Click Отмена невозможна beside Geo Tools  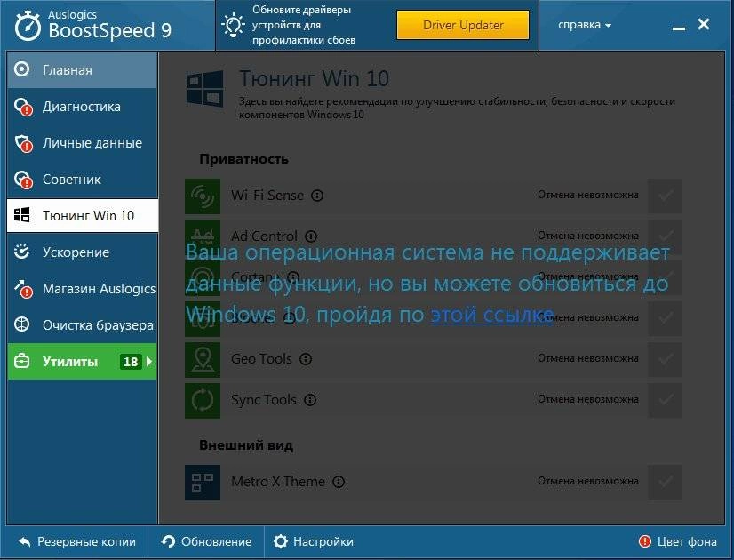click(x=588, y=358)
